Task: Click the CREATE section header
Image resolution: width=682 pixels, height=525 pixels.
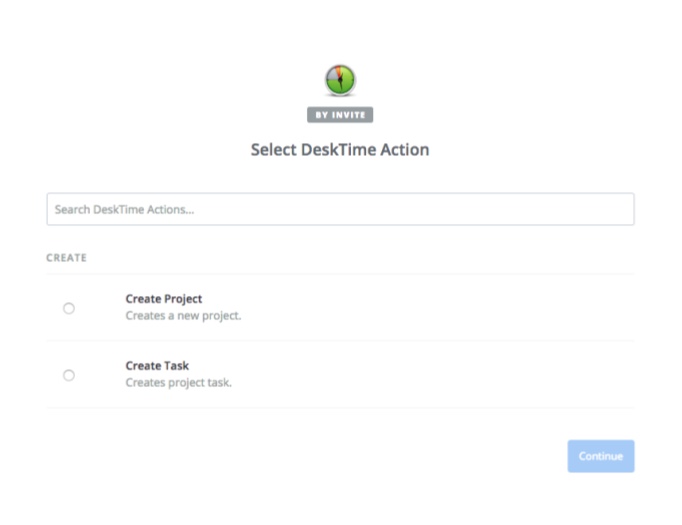Action: [67, 258]
